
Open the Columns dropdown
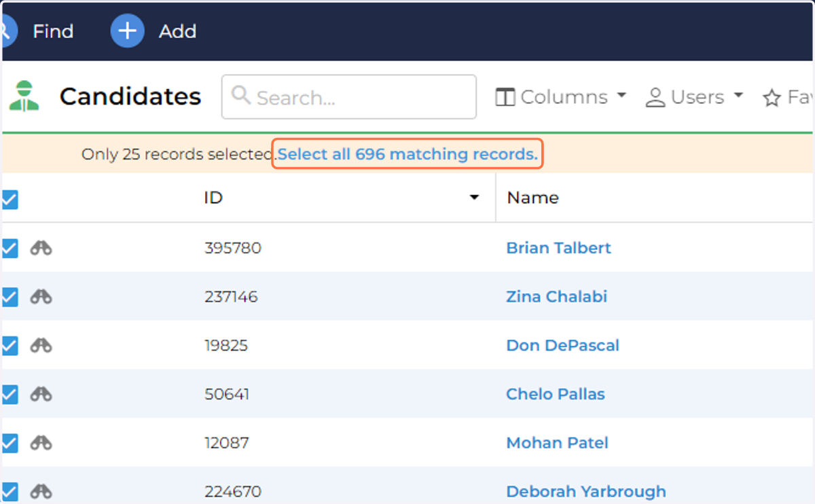click(561, 97)
